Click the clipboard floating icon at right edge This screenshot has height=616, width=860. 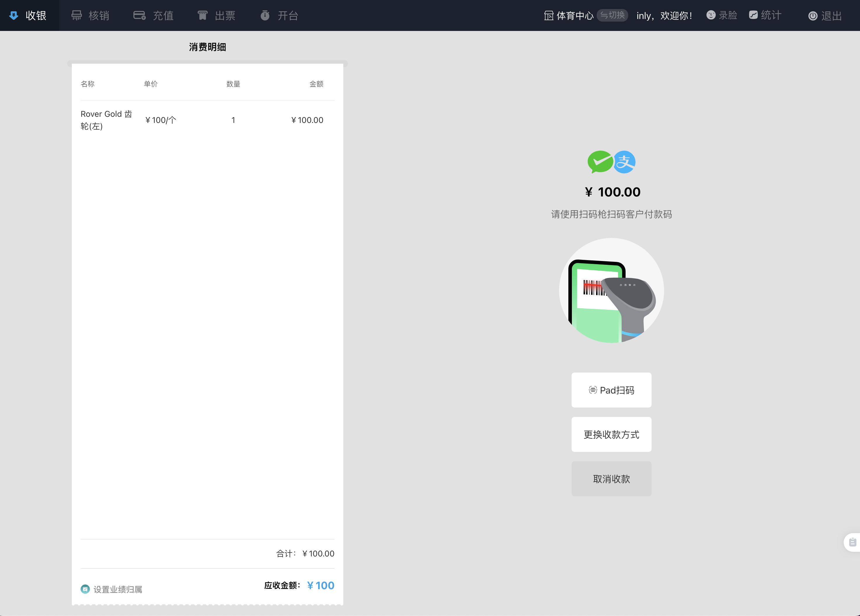click(x=852, y=542)
